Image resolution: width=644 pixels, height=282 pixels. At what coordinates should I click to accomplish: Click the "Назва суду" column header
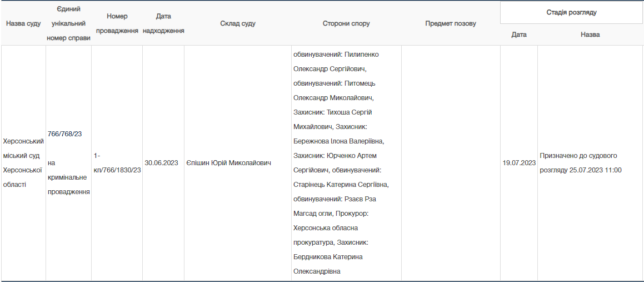pos(23,24)
